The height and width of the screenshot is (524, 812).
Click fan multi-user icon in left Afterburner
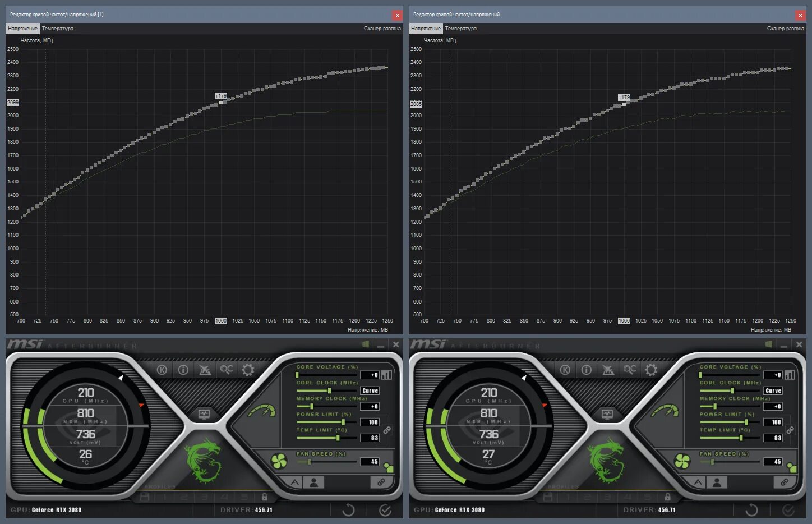click(x=389, y=467)
